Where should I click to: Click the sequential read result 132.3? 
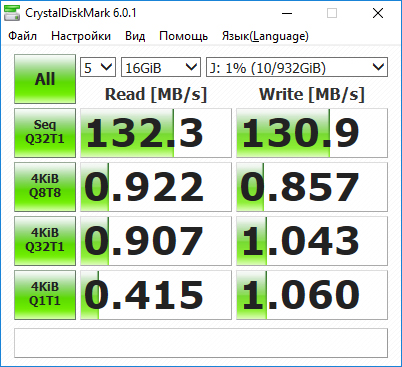point(156,133)
